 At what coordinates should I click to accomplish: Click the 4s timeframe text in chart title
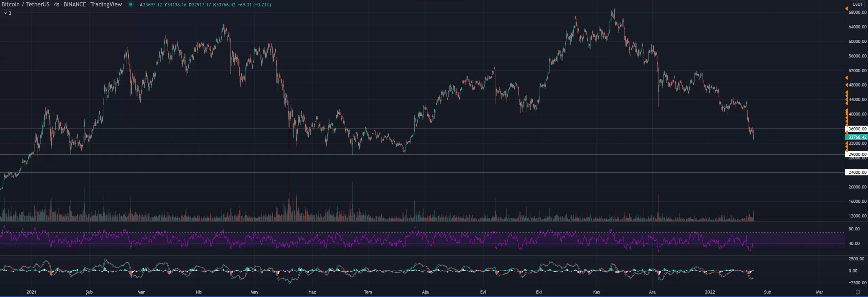pos(56,4)
